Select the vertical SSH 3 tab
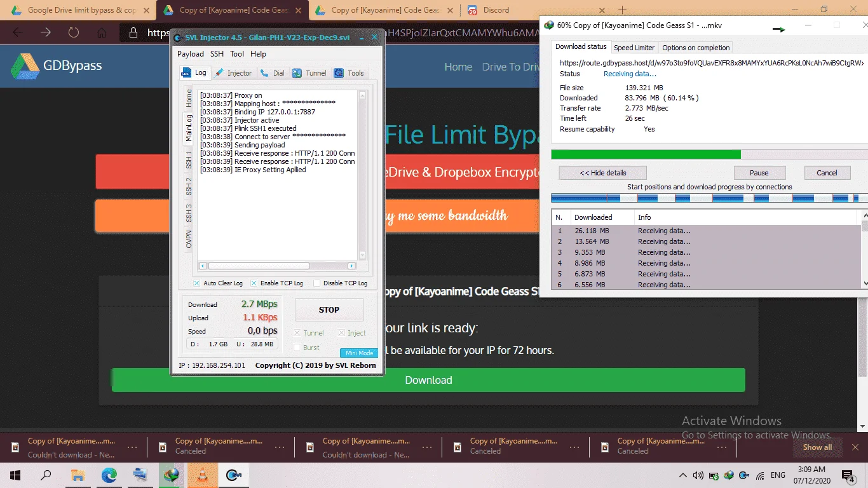Screen dimensions: 868x488 189,213
